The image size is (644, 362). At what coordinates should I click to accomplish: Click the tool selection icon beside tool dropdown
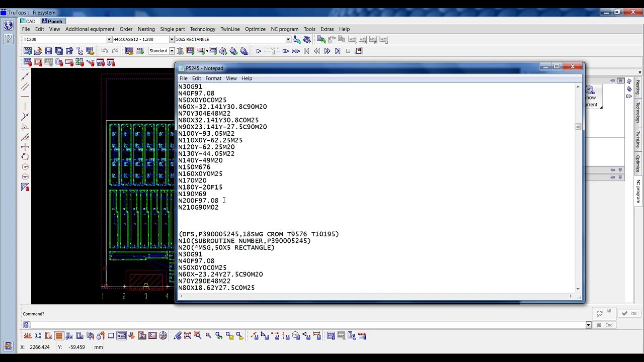(296, 39)
